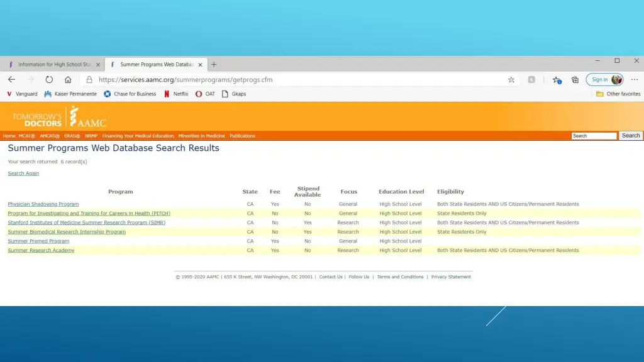Click Research focus in Summer Research Academy row
This screenshot has height=362, width=644.
[x=348, y=250]
